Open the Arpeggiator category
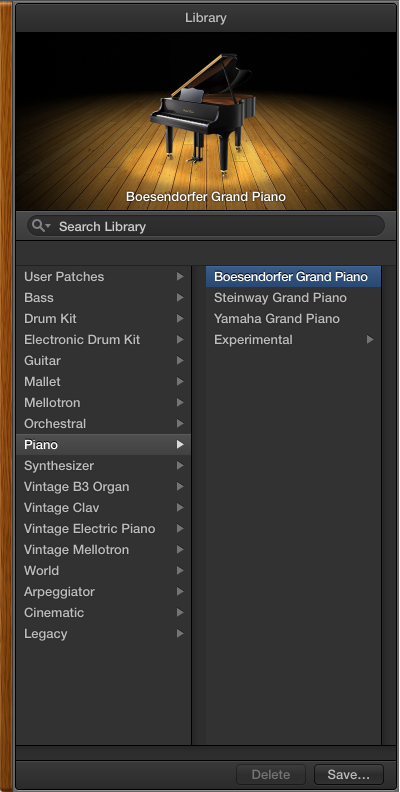 pyautogui.click(x=103, y=591)
